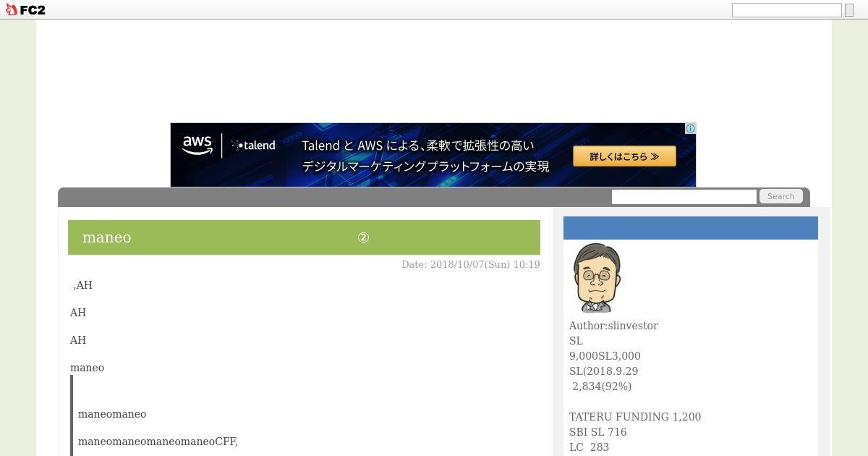Viewport: 868px width, 456px height.
Task: Open the Talend AWS banner advertisement
Action: pos(433,155)
